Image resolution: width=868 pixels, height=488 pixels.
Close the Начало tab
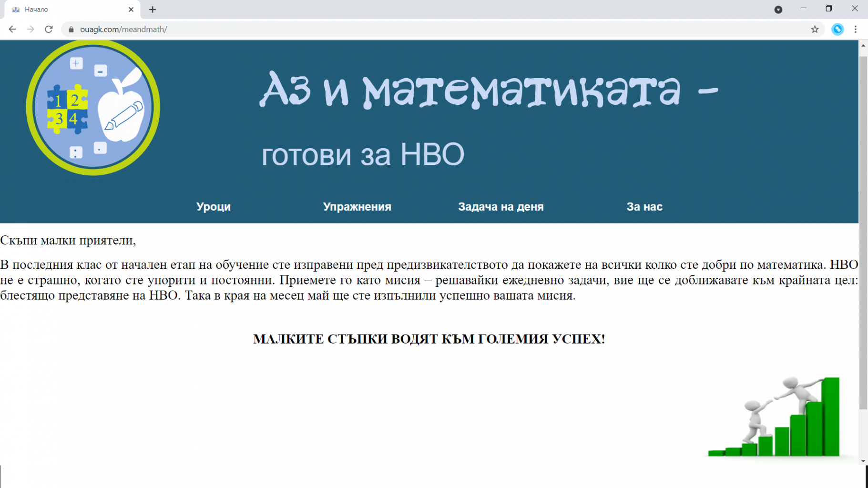point(131,10)
